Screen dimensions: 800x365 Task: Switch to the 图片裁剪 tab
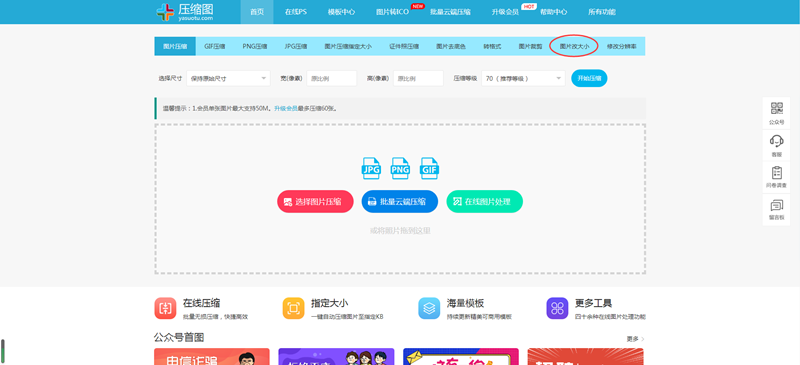(531, 46)
